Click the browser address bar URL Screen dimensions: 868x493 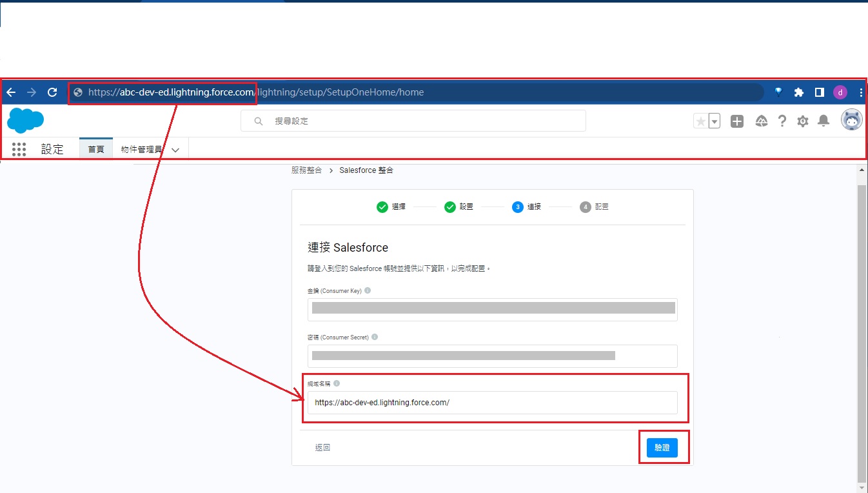416,92
